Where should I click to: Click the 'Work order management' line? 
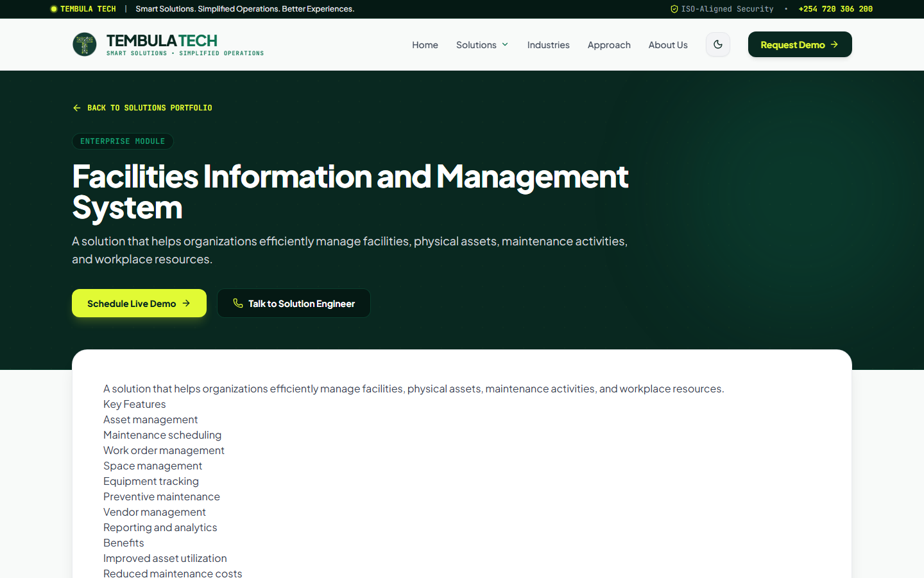click(164, 450)
